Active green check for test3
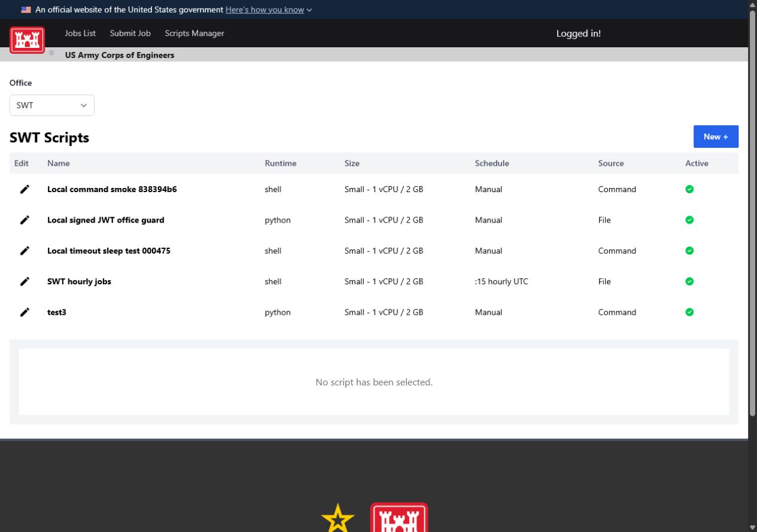The height and width of the screenshot is (532, 757). pyautogui.click(x=689, y=312)
